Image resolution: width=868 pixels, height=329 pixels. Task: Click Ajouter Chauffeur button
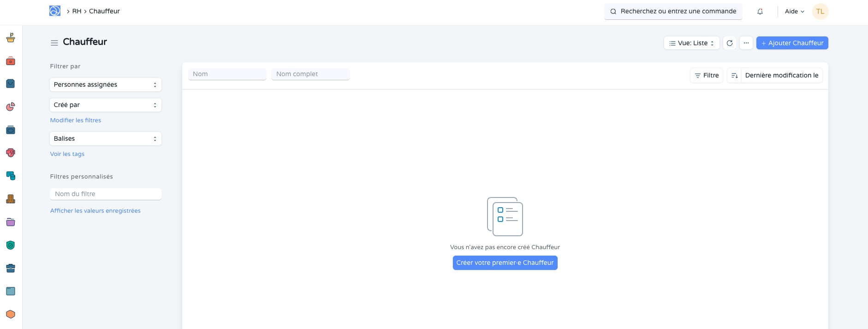[792, 43]
